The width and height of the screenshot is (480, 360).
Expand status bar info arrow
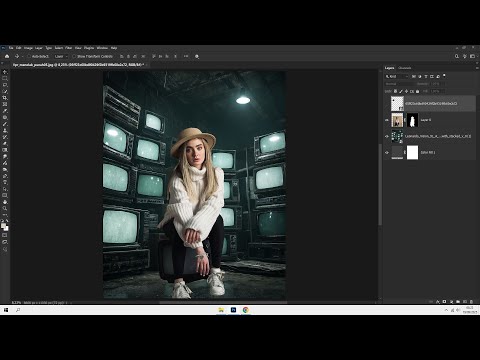click(71, 303)
